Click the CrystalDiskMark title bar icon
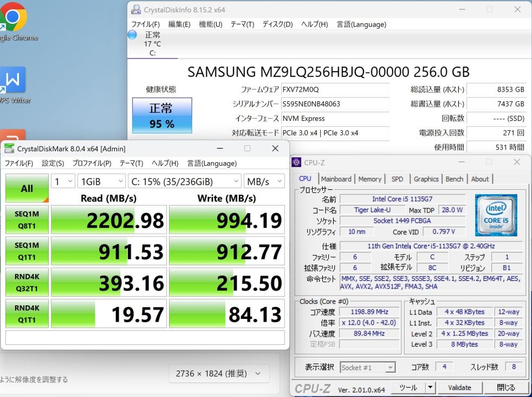Image resolution: width=532 pixels, height=397 pixels. (9, 149)
